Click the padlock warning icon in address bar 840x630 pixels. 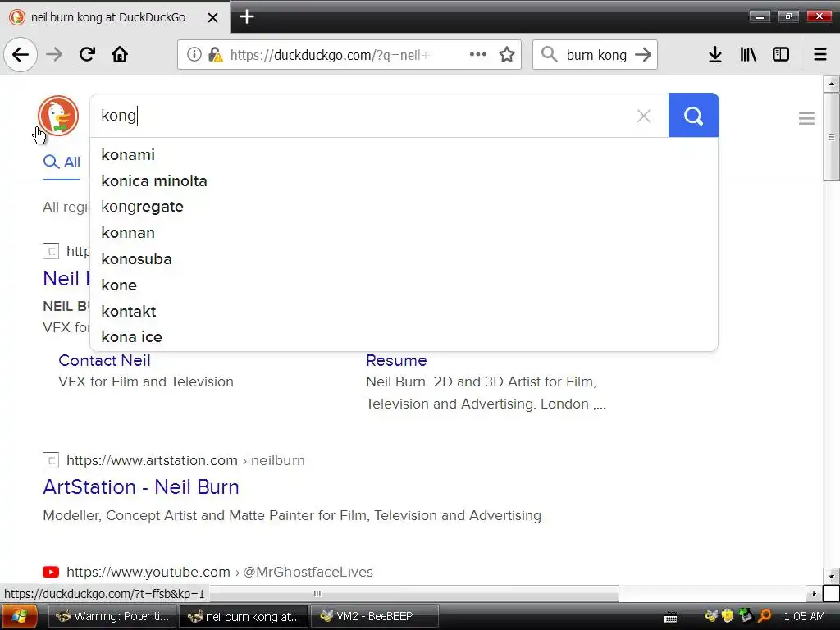coord(216,54)
